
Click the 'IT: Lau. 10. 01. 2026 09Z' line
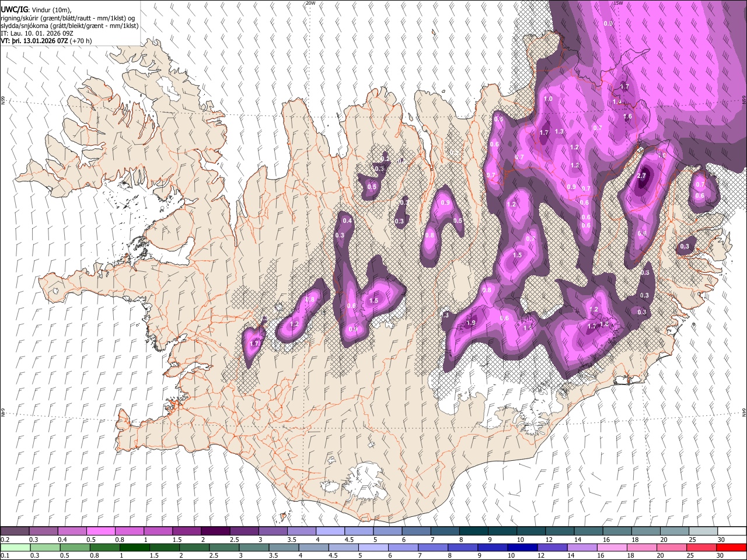tap(36, 33)
